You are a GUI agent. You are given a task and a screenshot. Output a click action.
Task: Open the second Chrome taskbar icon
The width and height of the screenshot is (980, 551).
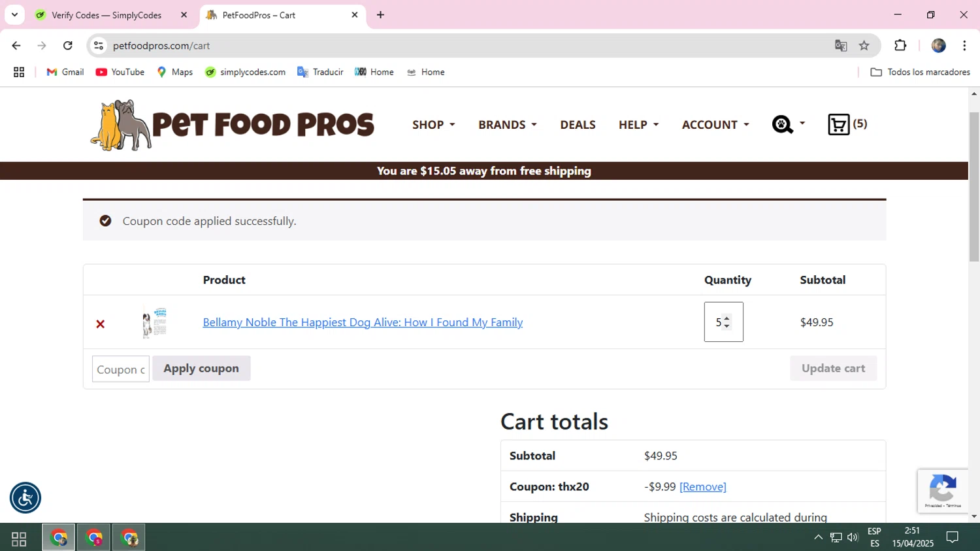(94, 538)
